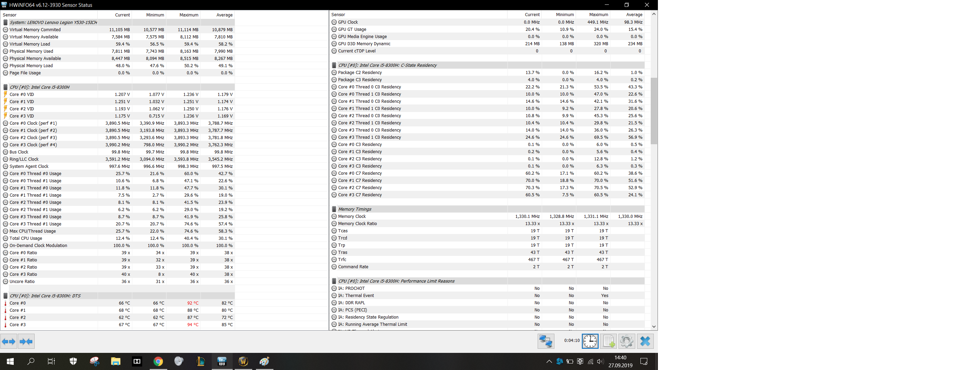
Task: Select the On-Demand Clock Modulation row
Action: (118, 246)
